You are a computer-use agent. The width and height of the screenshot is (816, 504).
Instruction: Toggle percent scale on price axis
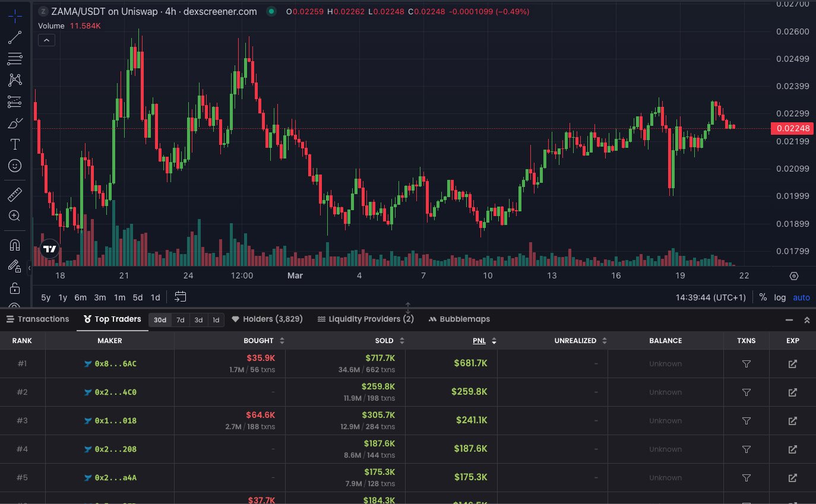click(763, 297)
